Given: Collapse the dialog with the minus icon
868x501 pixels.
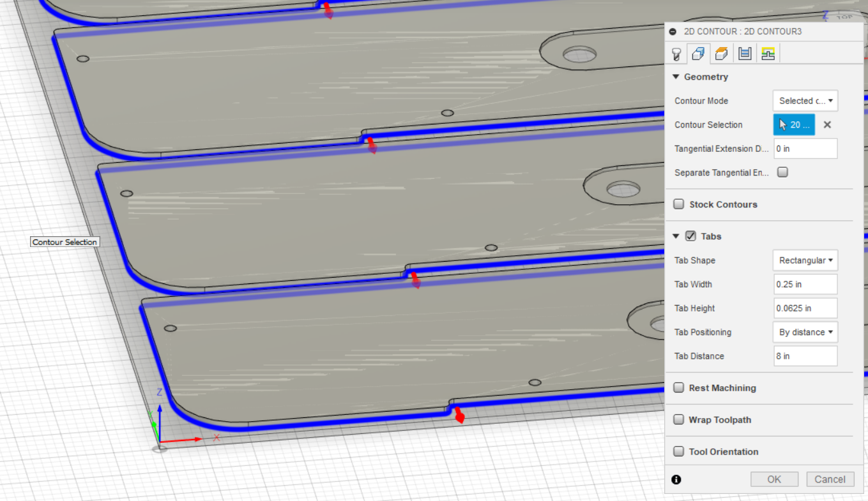Looking at the screenshot, I should [674, 31].
